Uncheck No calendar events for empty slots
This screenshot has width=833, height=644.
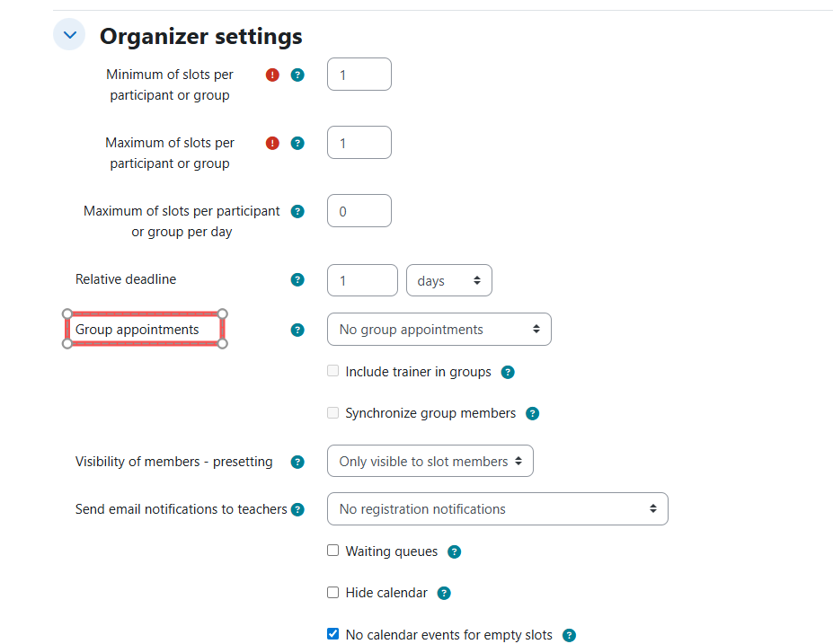333,634
